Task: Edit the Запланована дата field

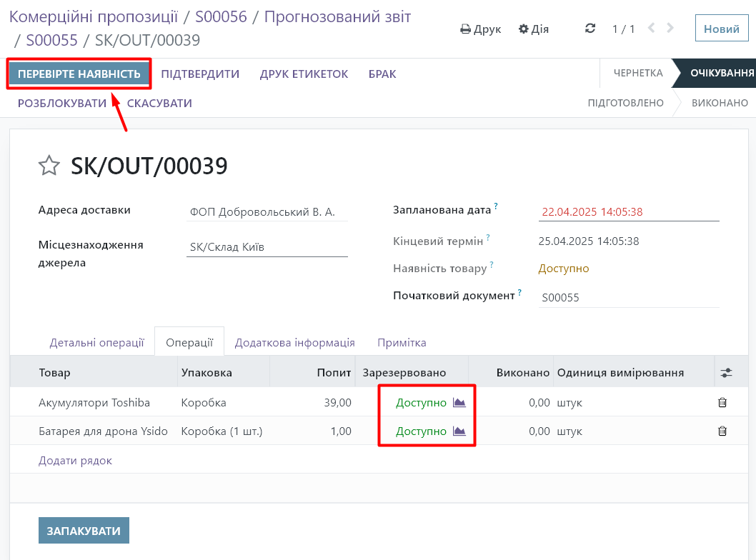Action: [x=627, y=211]
